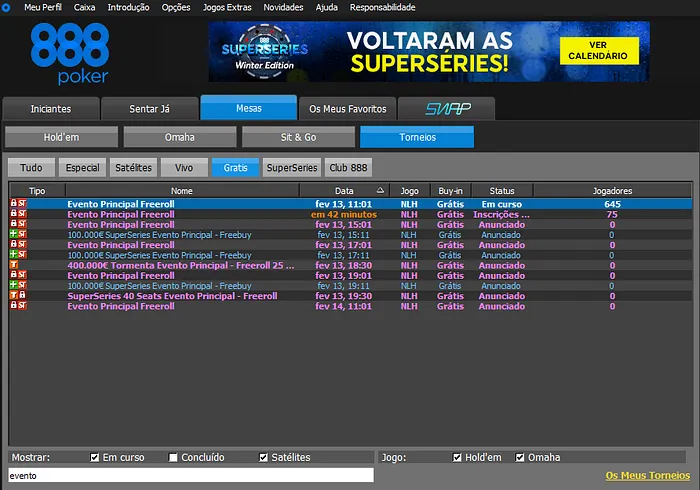This screenshot has width=700, height=490.
Task: Select the 400.000€ Tormenta Evento Principal row name
Action: (181, 265)
